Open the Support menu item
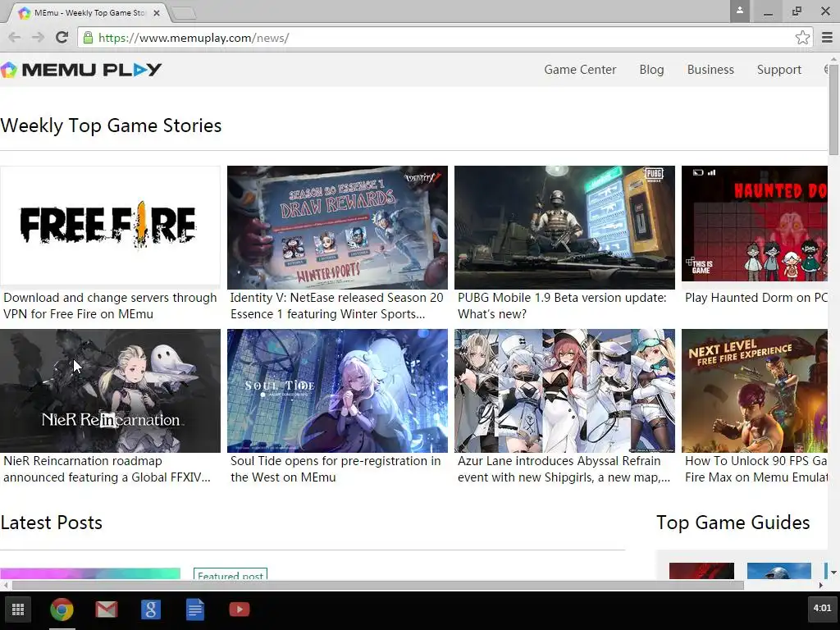 pos(779,70)
